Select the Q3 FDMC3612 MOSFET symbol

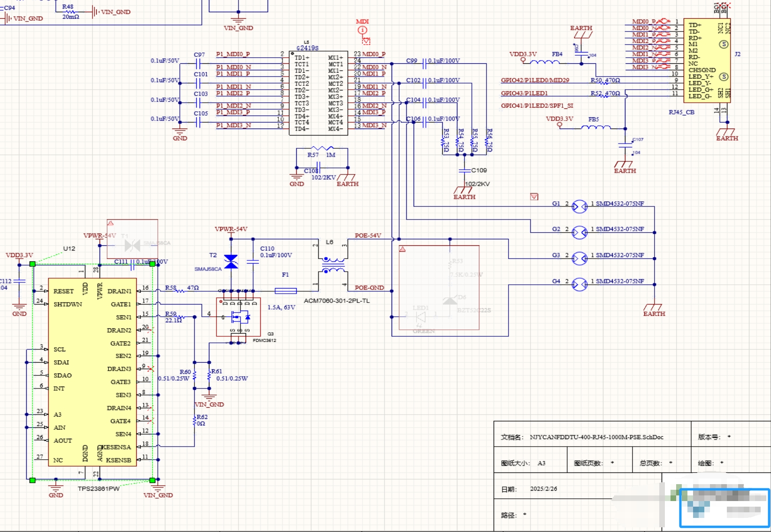point(239,317)
